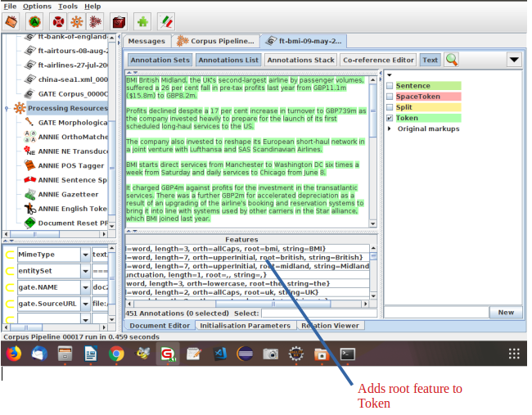Switch to Initialisation Parameters tab
This screenshot has width=532, height=415.
tap(245, 326)
